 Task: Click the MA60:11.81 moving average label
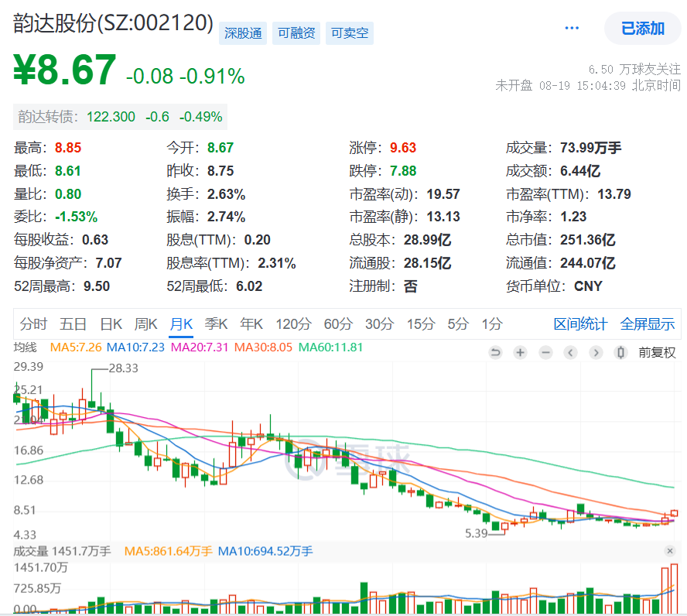point(330,347)
